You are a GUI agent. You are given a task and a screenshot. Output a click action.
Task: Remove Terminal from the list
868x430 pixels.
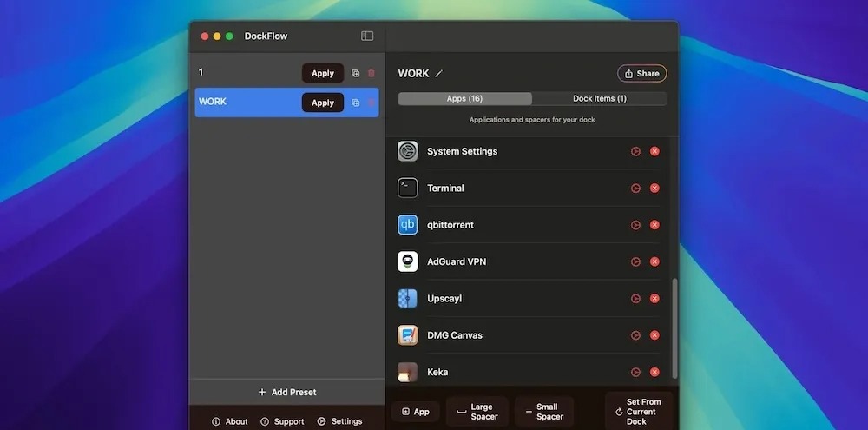click(654, 189)
